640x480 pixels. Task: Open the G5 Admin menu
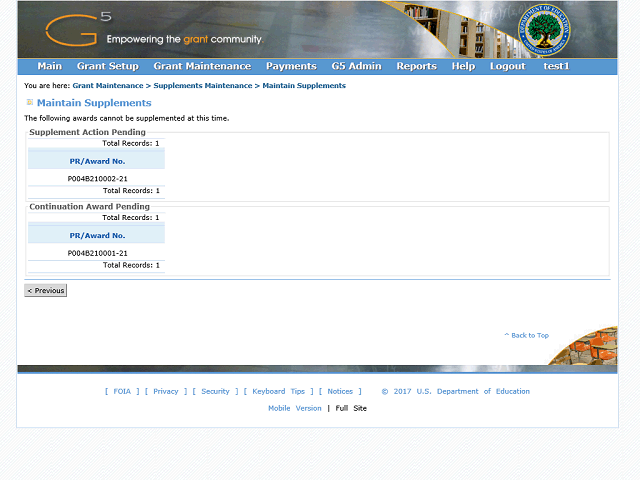click(x=356, y=66)
